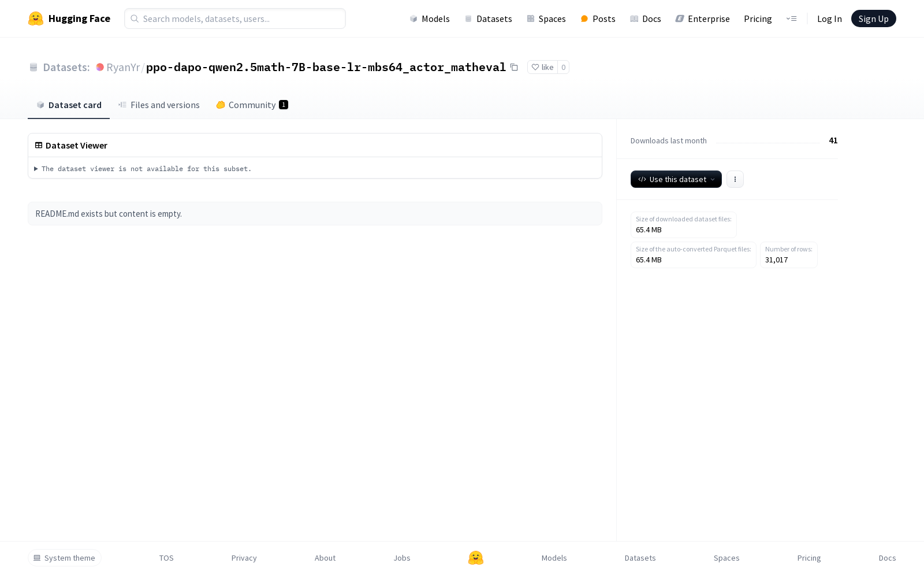Click the Log In link
This screenshot has width=924, height=578.
pos(829,18)
